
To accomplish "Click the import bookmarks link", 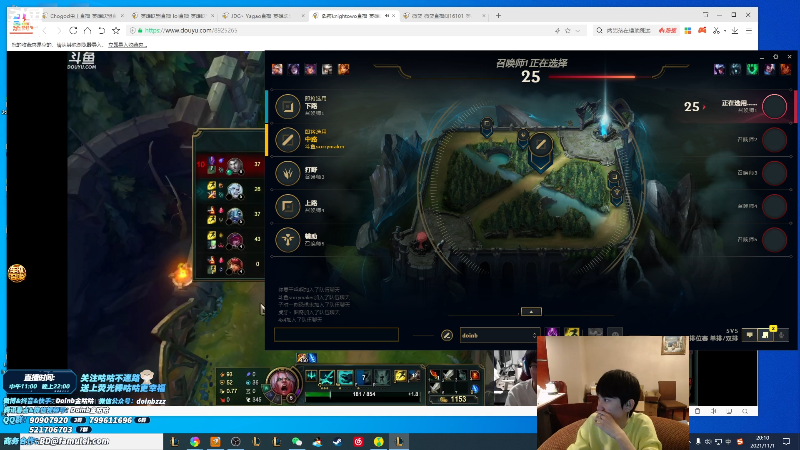I will pyautogui.click(x=127, y=45).
